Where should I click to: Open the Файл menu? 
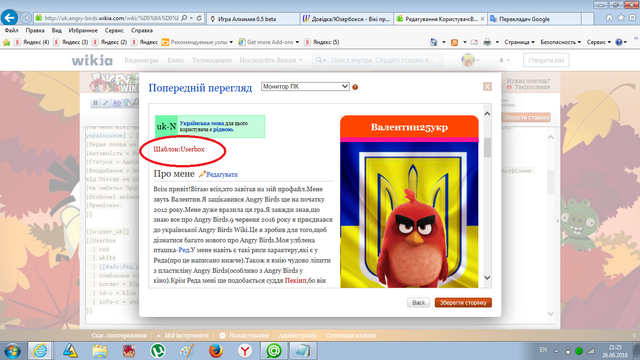click(11, 31)
